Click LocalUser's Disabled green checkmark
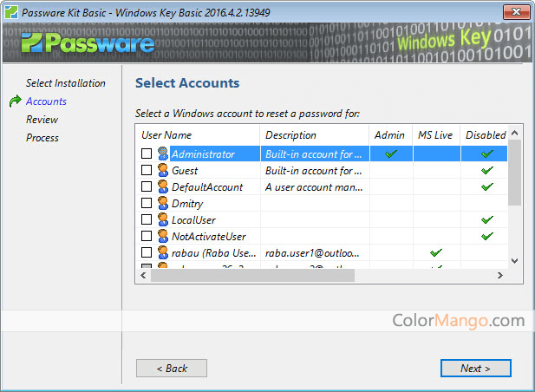Screen dimensions: 535x392 tap(487, 219)
